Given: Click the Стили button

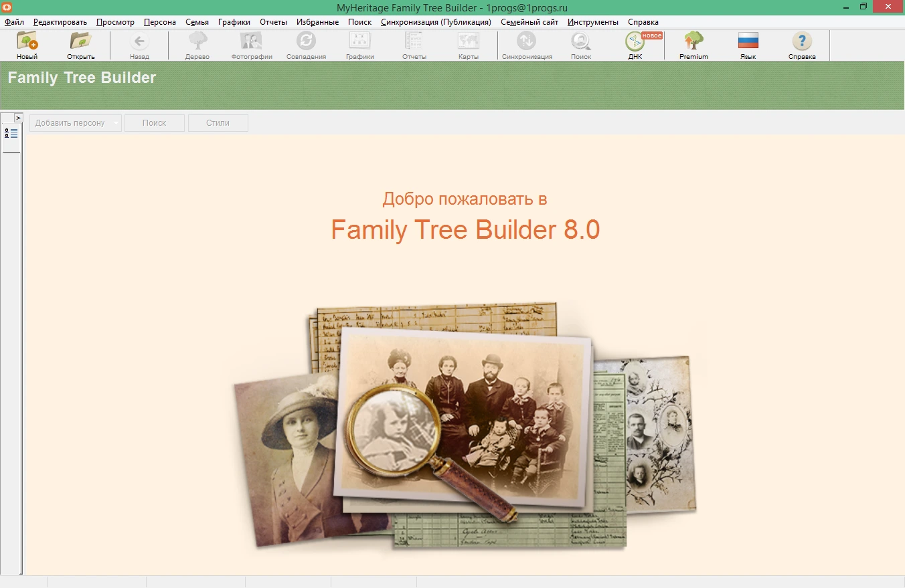Looking at the screenshot, I should click(218, 123).
